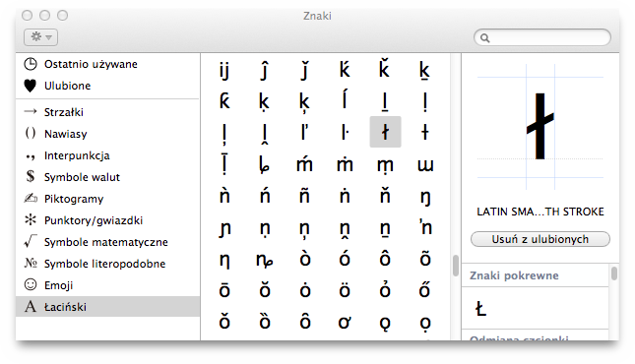Select the n with caron character
This screenshot has width=635, height=364.
coord(385,195)
